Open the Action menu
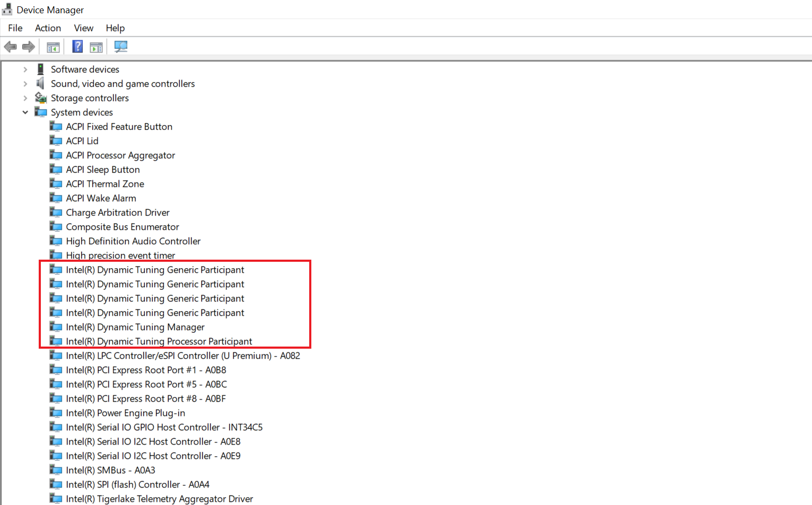 pos(48,28)
